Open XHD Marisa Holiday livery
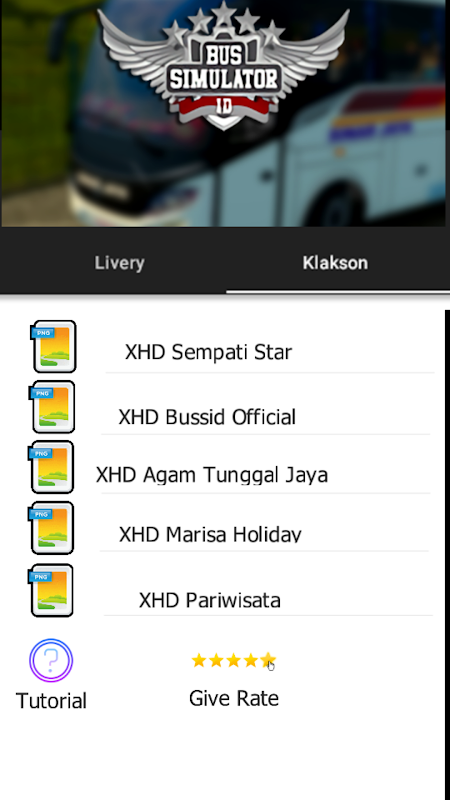 tap(210, 534)
